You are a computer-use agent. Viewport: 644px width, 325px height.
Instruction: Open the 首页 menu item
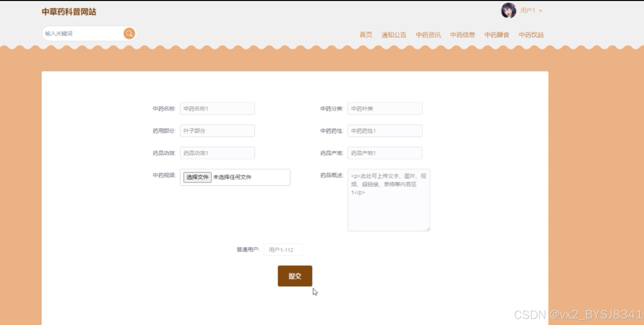pyautogui.click(x=366, y=35)
